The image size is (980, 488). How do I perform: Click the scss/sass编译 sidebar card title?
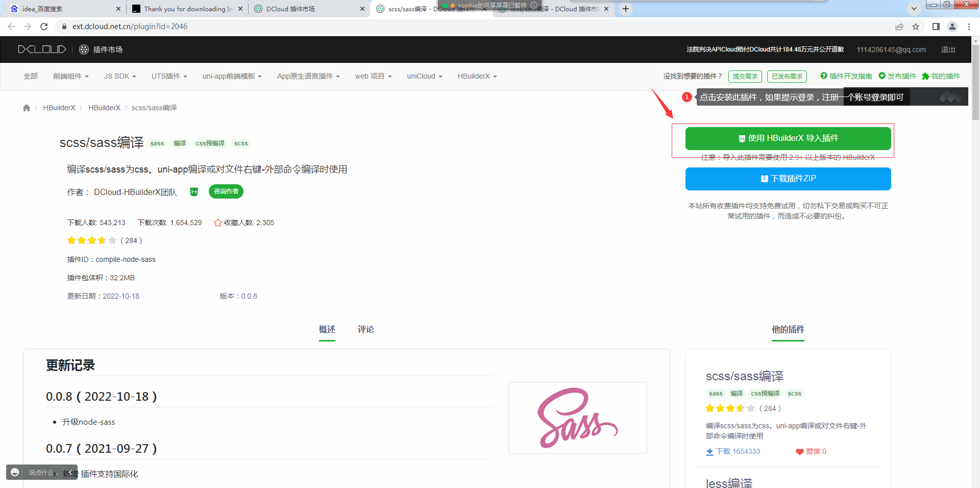(745, 376)
